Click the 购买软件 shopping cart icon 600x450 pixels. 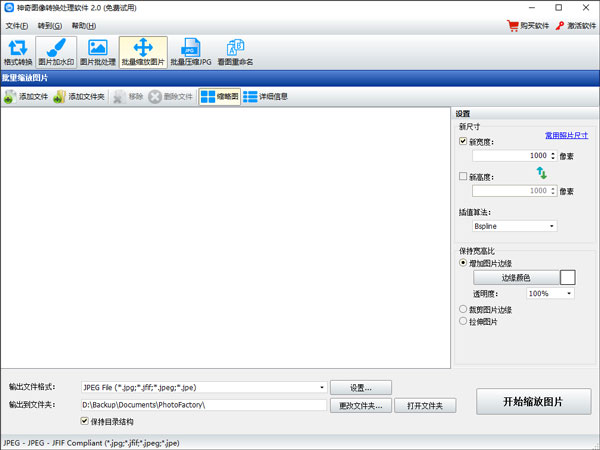pyautogui.click(x=512, y=26)
